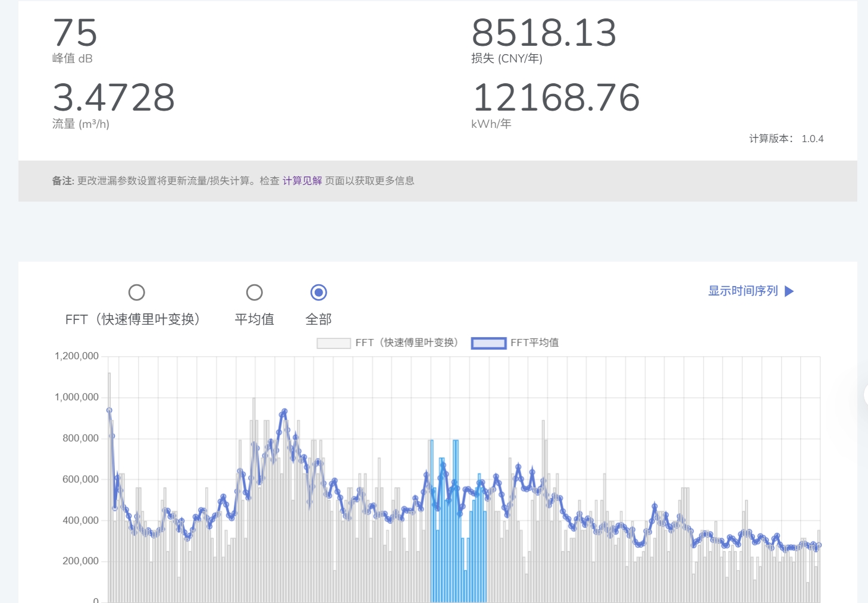
Task: Click the blue FFT平均值 legend swatch
Action: click(488, 343)
